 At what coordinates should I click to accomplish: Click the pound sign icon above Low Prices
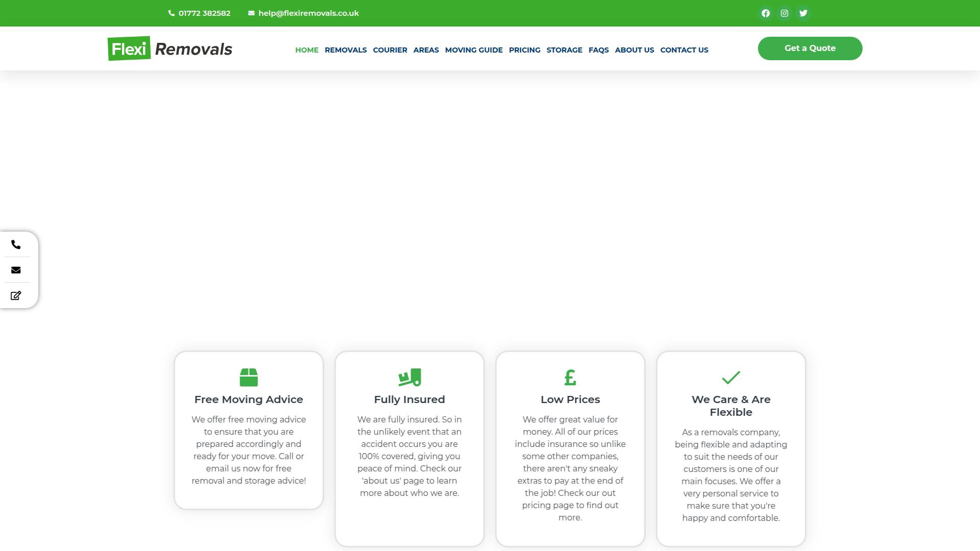tap(570, 378)
